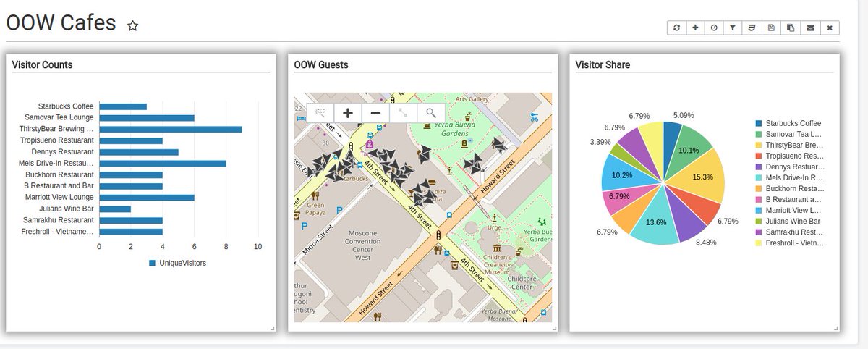
Task: Click the map fit-to-extent expand icon
Action: coord(403,113)
